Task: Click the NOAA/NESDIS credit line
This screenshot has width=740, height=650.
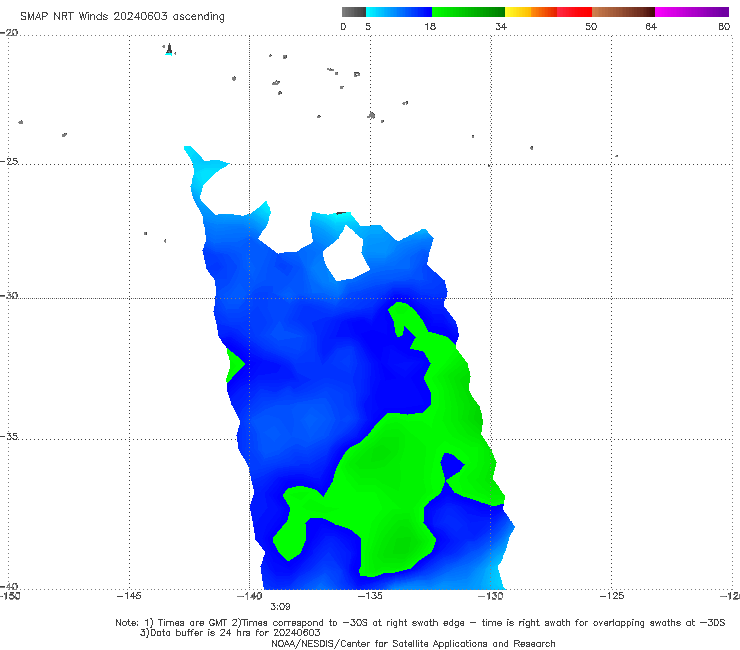Action: click(x=413, y=643)
